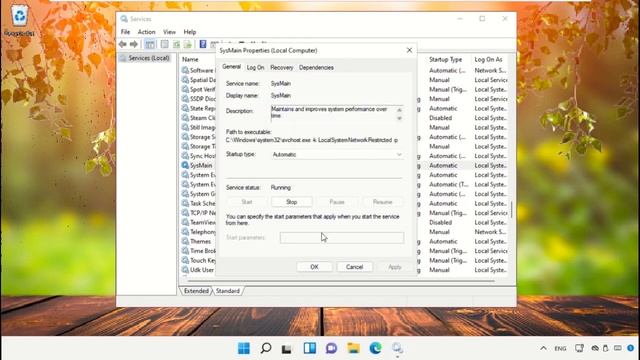This screenshot has height=360, width=640.
Task: Click 'Network S...' log on in Telephony row
Action: tap(490, 232)
